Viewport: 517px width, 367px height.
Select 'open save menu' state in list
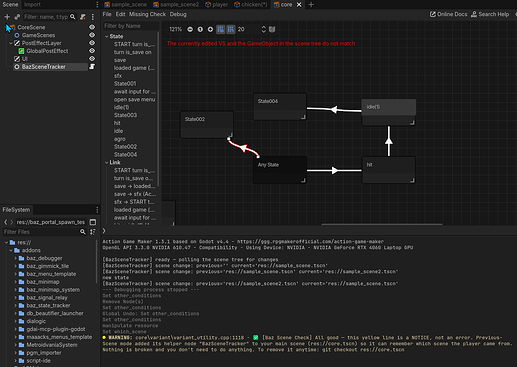(x=134, y=99)
